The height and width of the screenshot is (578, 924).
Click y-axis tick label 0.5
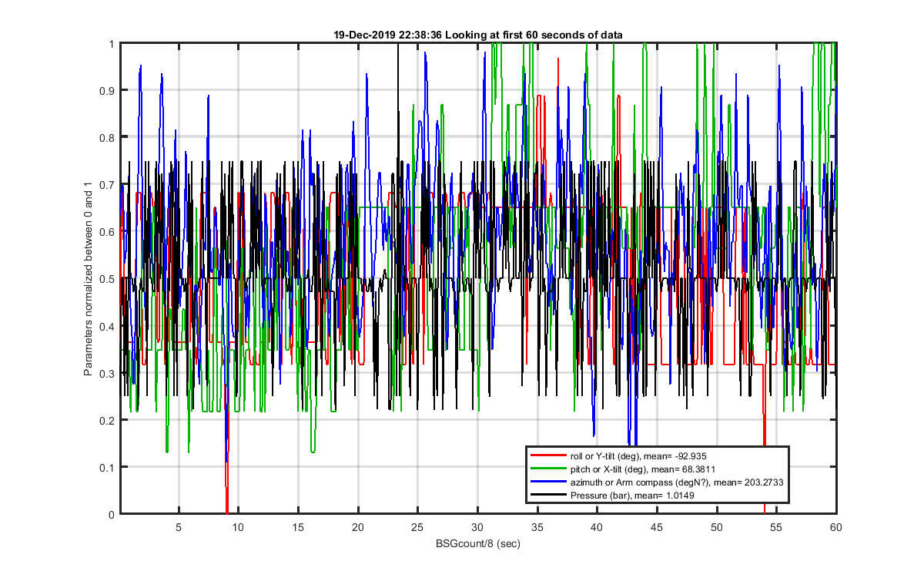point(106,279)
